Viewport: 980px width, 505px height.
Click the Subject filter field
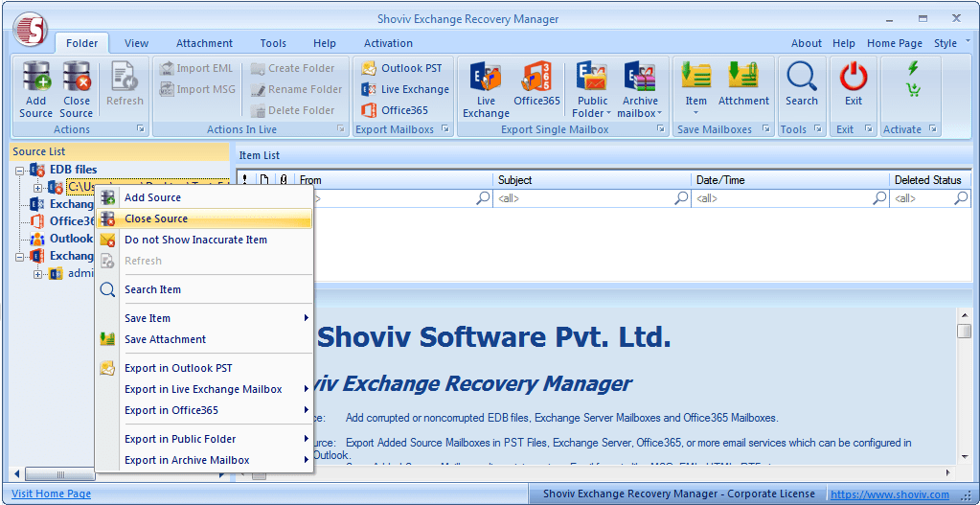591,198
